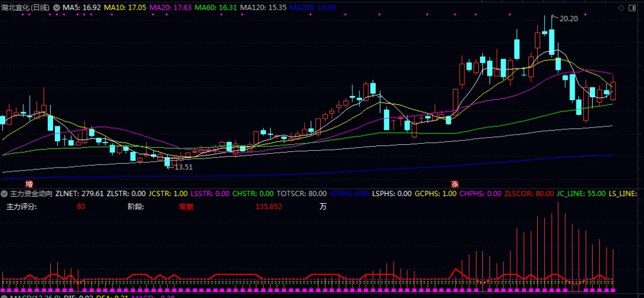Viewport: 644px width, 298px height.
Task: Select the CHPHS: 0.00 value
Action: tap(480, 193)
